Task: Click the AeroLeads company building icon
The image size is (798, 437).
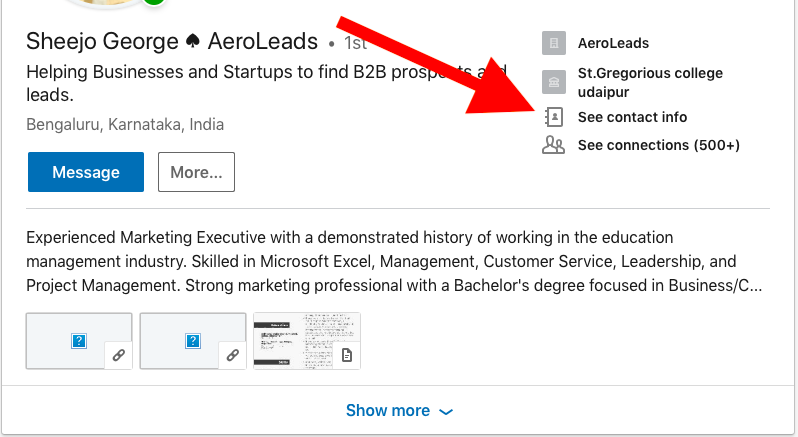Action: point(554,43)
